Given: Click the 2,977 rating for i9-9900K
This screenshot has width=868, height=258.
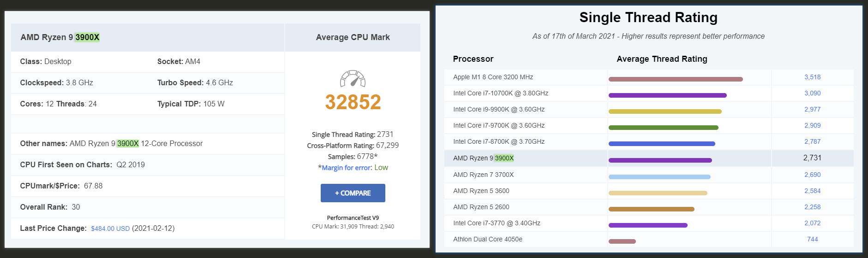Looking at the screenshot, I should 812,109.
